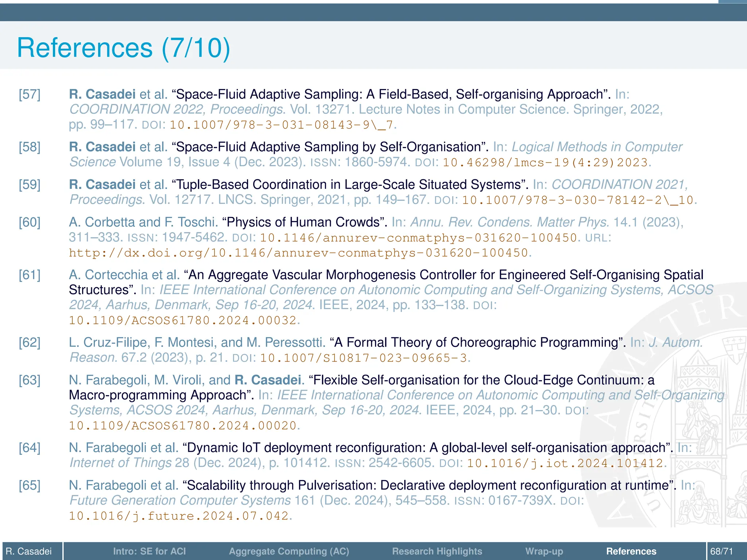Screen dimensions: 747x560
Task: Click reference number [61]
Action: click(x=30, y=275)
